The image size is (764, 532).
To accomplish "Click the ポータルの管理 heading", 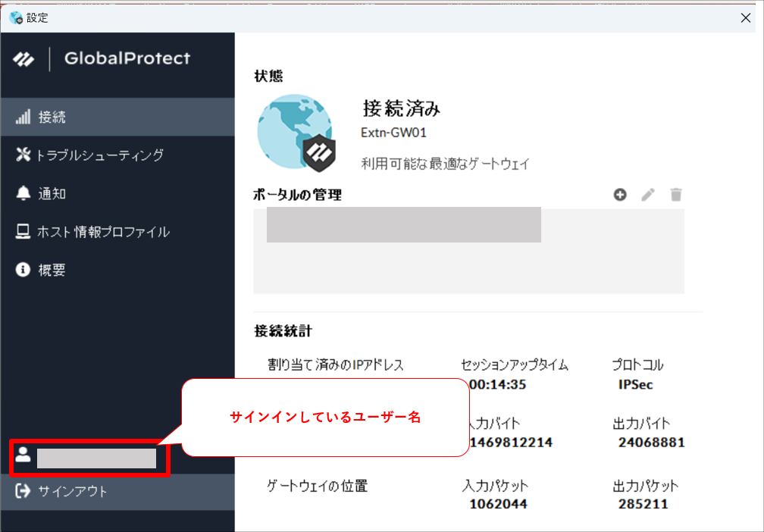I will (x=297, y=195).
